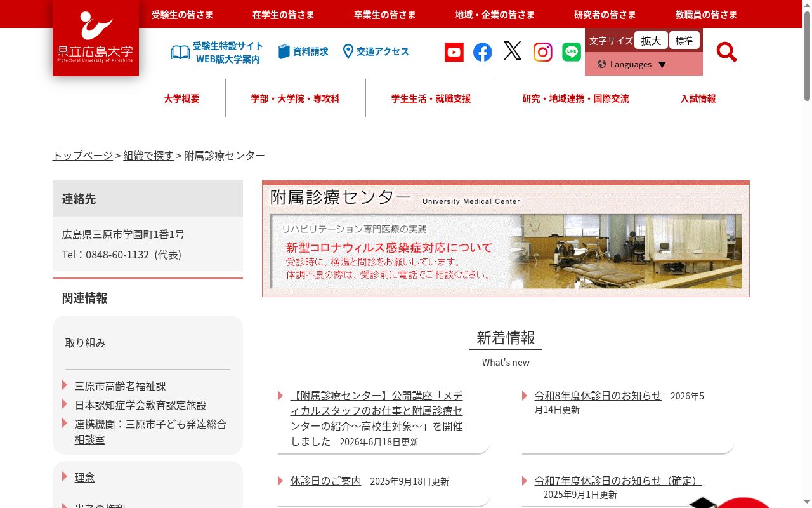Open the 在学生の皆さま top menu
812x508 pixels.
coord(284,15)
